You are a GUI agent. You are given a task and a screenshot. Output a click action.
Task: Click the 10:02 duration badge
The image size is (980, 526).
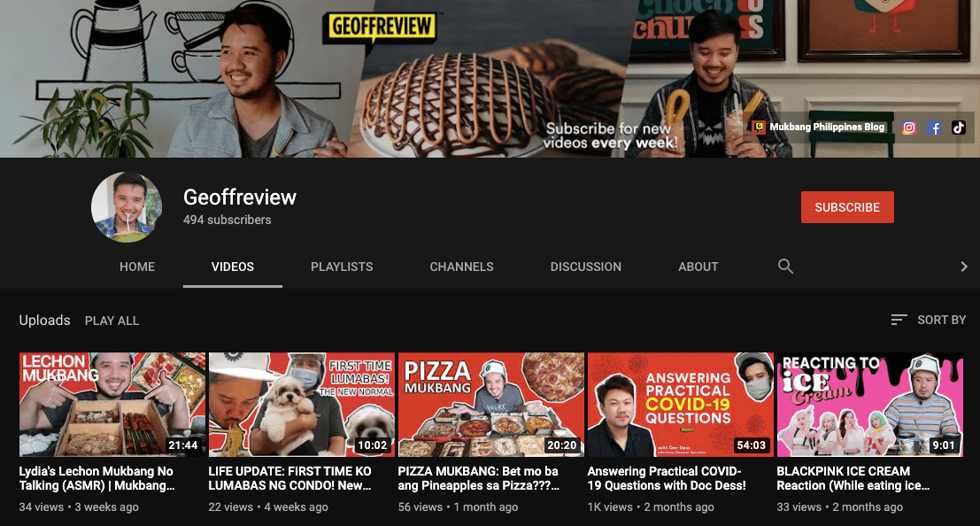[x=373, y=445]
